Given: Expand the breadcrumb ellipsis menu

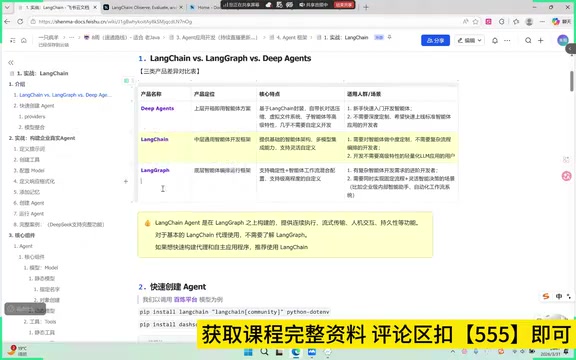Looking at the screenshot, I should click(x=71, y=37).
